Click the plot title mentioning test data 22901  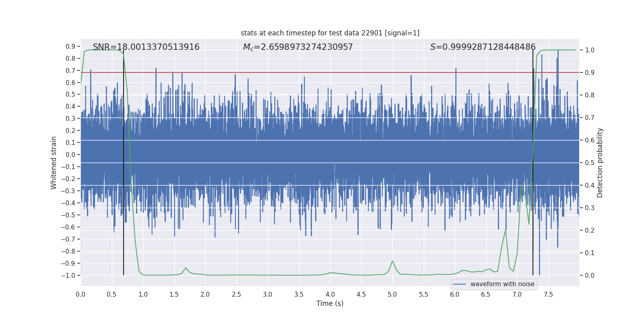pyautogui.click(x=330, y=33)
